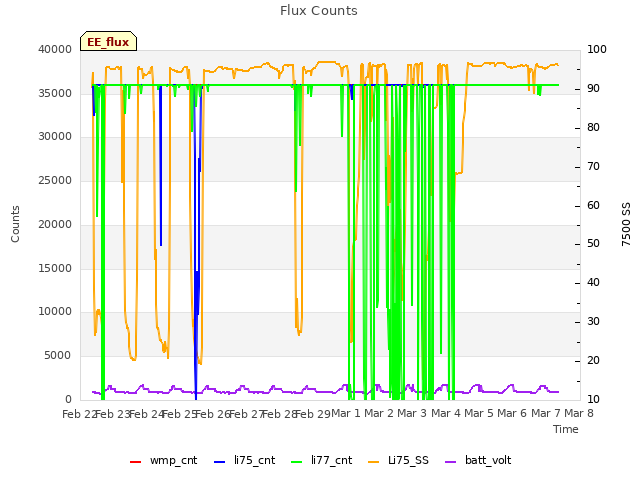Screen dimensions: 640x480
Task: Click the 5000 y-axis tick label
Action: tap(58, 356)
